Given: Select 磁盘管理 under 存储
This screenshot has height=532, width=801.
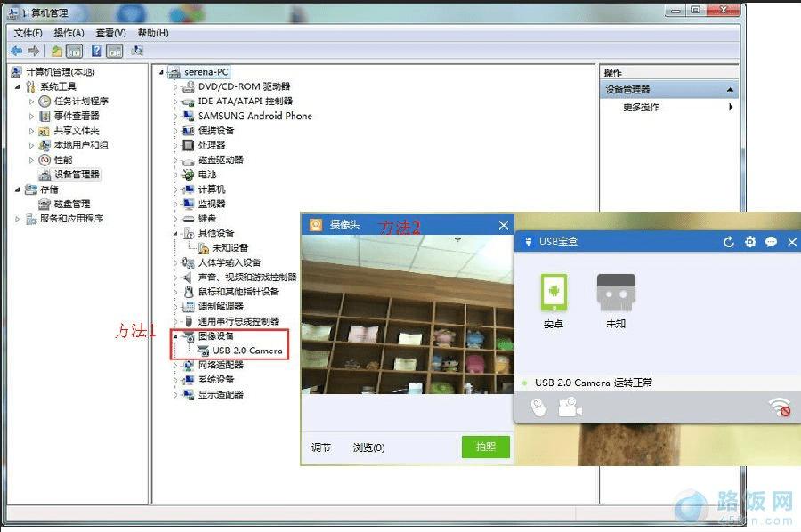Looking at the screenshot, I should [72, 205].
